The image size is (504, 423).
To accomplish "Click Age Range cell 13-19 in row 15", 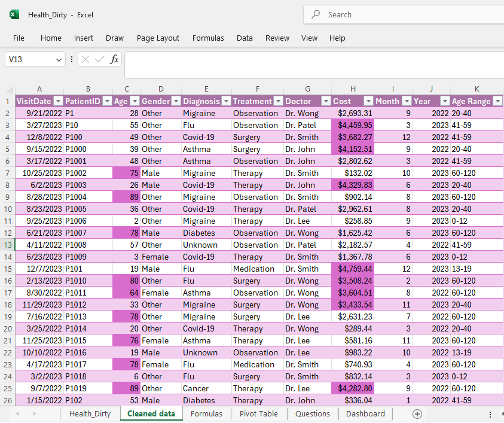I will 476,269.
